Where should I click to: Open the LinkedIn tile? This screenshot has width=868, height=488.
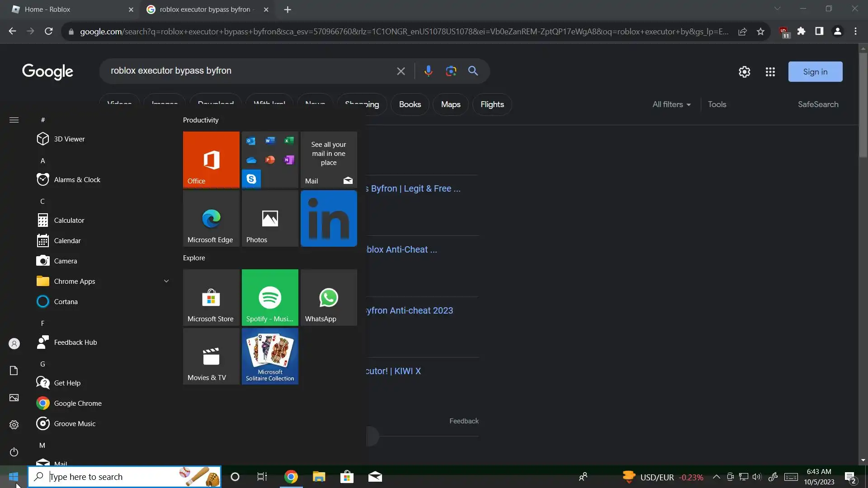click(329, 218)
